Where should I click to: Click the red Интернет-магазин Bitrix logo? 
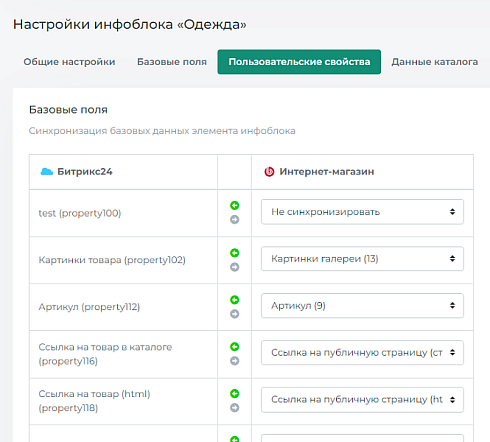[x=269, y=172]
